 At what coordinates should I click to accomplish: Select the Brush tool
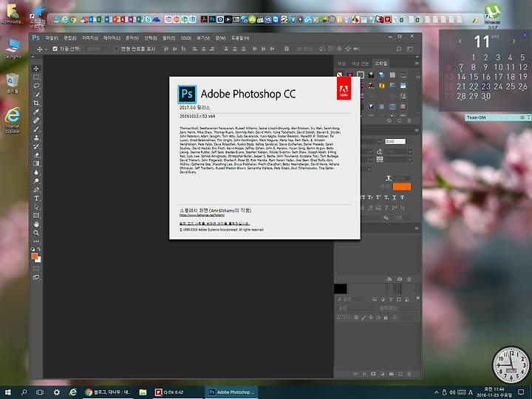coord(36,129)
